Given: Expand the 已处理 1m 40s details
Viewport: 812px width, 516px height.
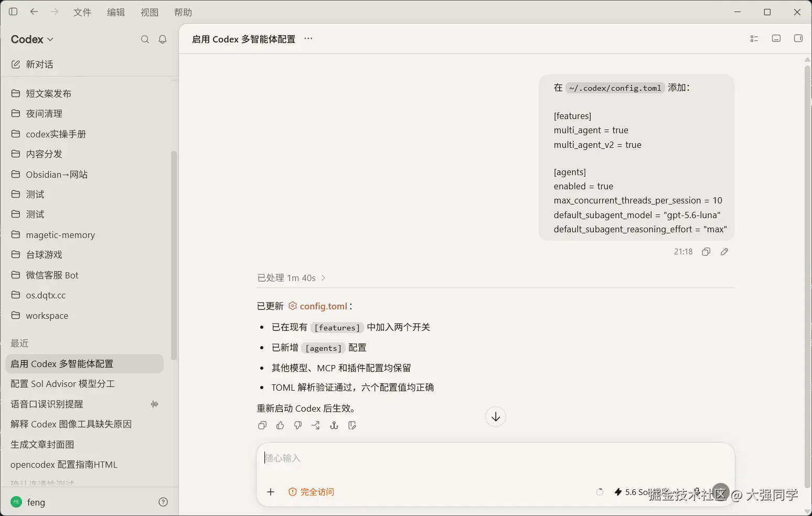Looking at the screenshot, I should tap(291, 278).
